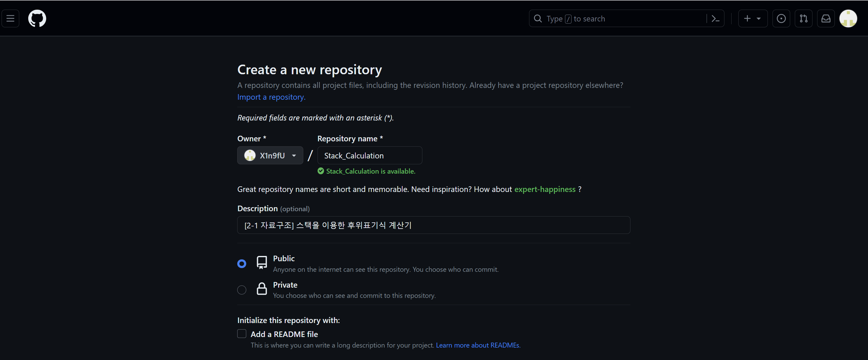Click the user profile avatar
Screen dimensions: 868x360
pos(848,19)
